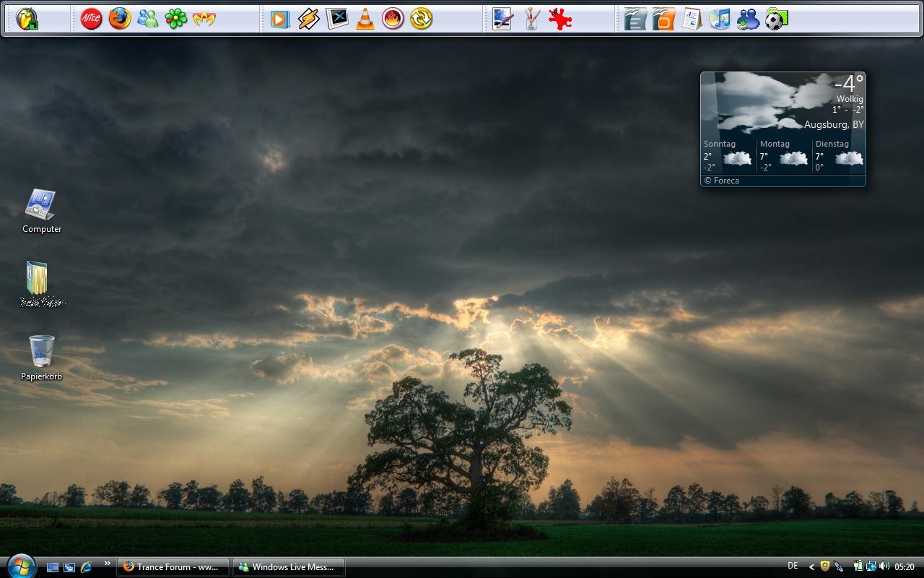This screenshot has height=578, width=924.
Task: Open VLC media player cone icon
Action: (365, 19)
